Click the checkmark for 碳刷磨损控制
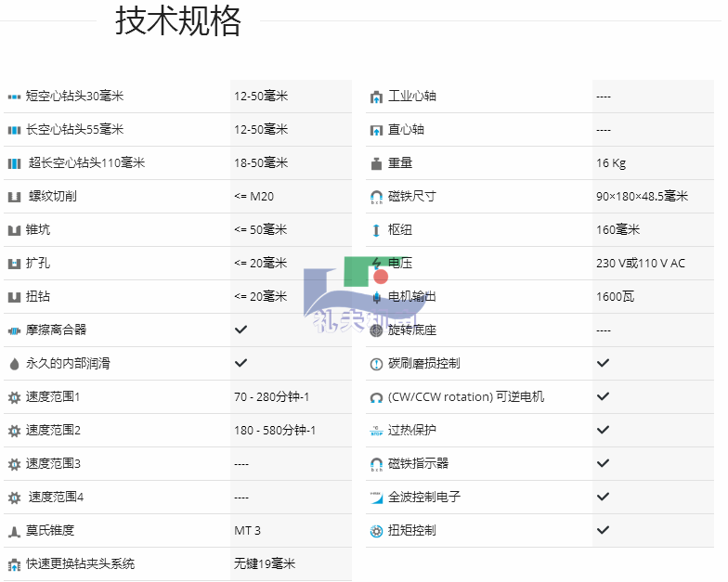The height and width of the screenshot is (582, 728). coord(603,363)
